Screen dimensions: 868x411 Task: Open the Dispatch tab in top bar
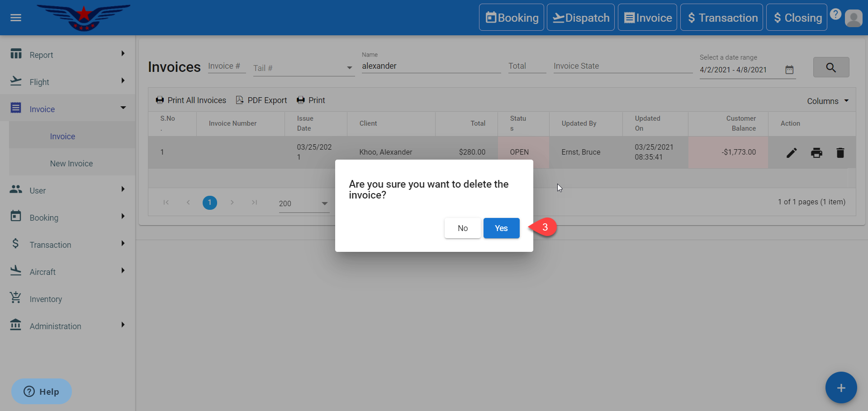pos(580,18)
